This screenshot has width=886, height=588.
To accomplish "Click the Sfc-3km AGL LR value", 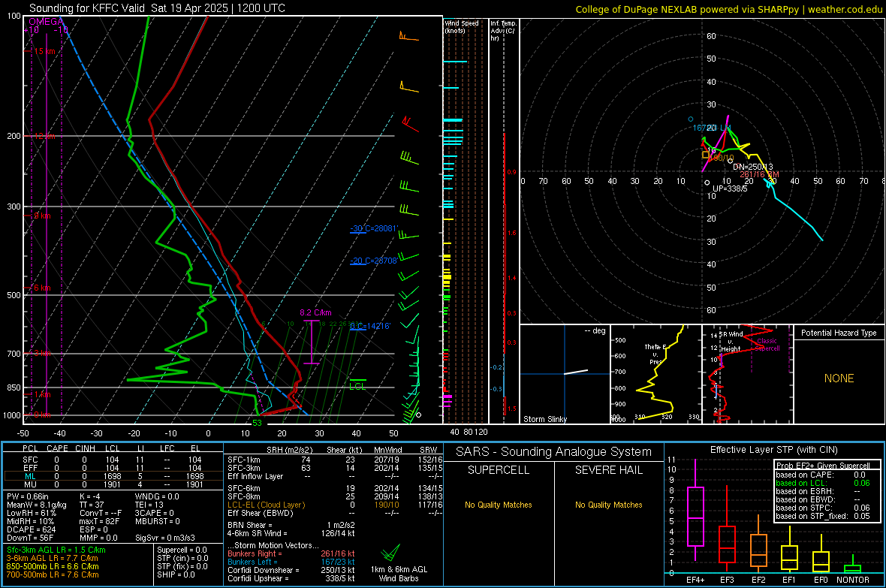I will 56,550.
